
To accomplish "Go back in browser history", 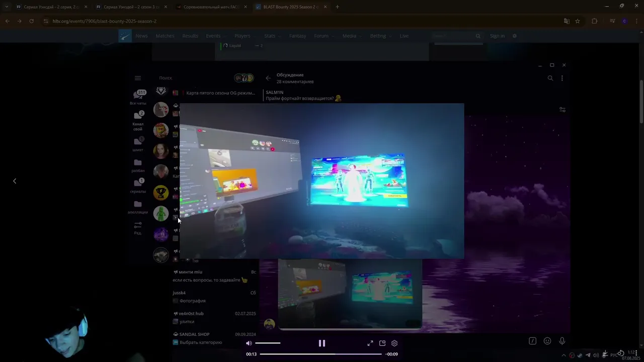I will [7, 21].
